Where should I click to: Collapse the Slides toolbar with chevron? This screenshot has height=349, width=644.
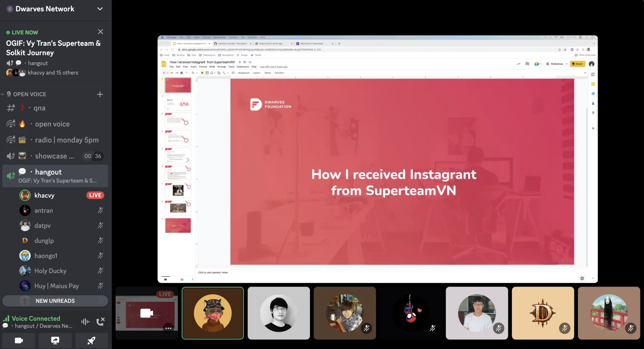pos(585,73)
